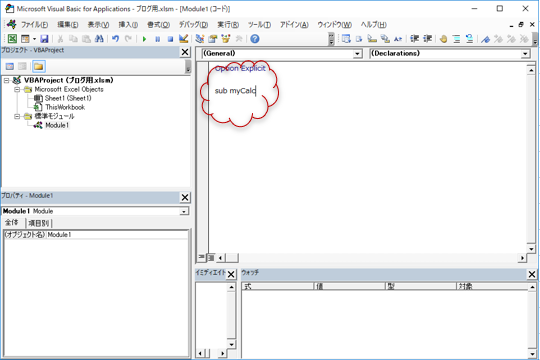Click the Insert UserForm toolbar icon
This screenshot has width=540, height=360.
[x=25, y=39]
